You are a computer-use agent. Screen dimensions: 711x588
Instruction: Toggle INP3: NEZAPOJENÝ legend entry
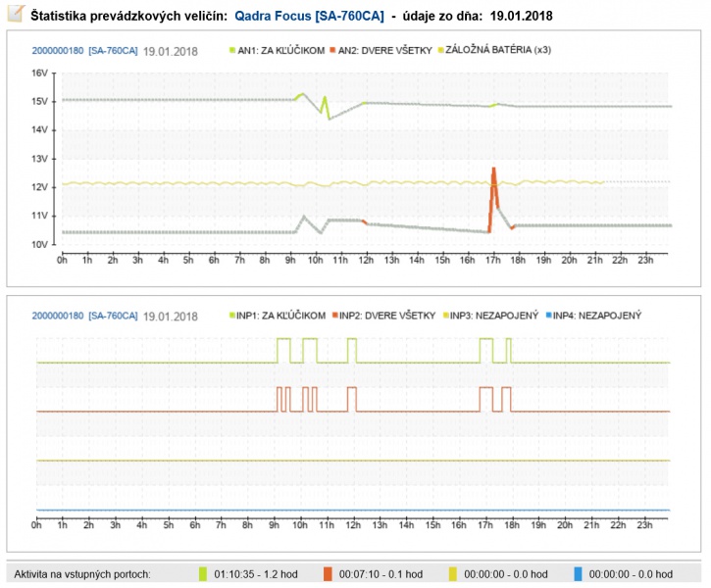click(x=490, y=316)
